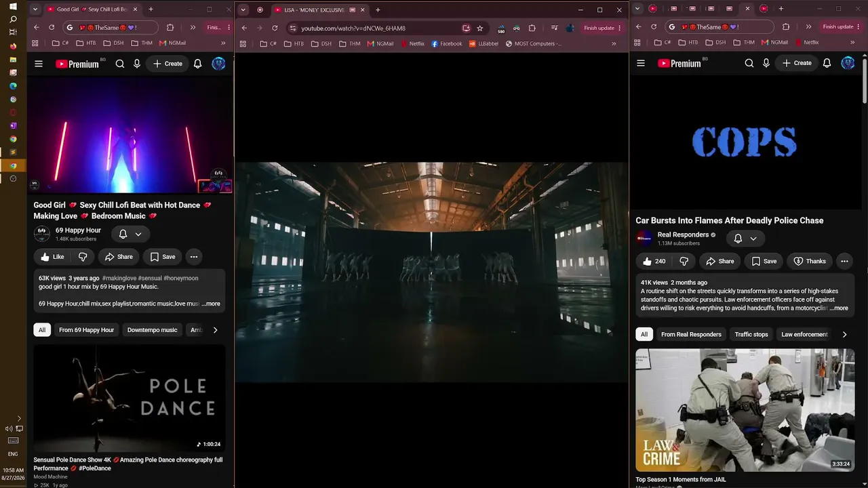Show more bookmarks in middle window
The height and width of the screenshot is (488, 868).
[614, 44]
